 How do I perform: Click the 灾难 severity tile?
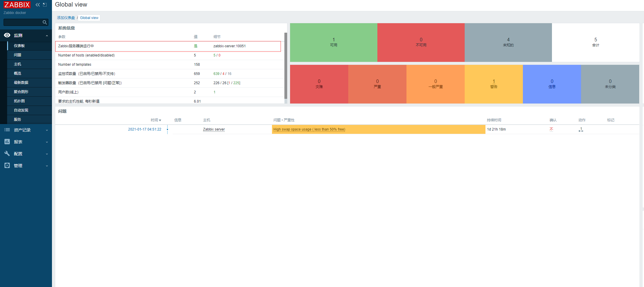tap(319, 84)
